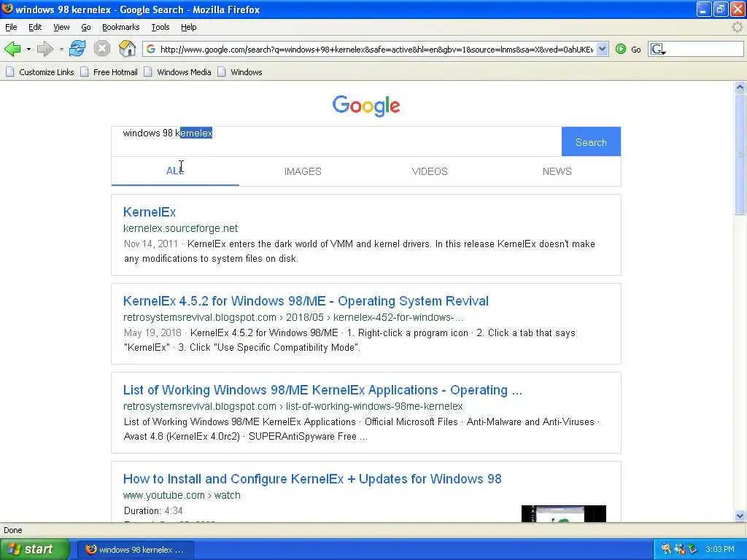The height and width of the screenshot is (560, 747).
Task: Click the vertical scrollbar up arrow
Action: [x=740, y=87]
